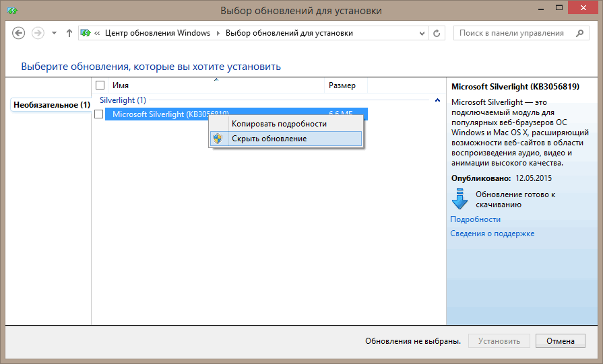This screenshot has height=364, width=603.
Task: Click the Windows Update icon in address bar
Action: [86, 33]
